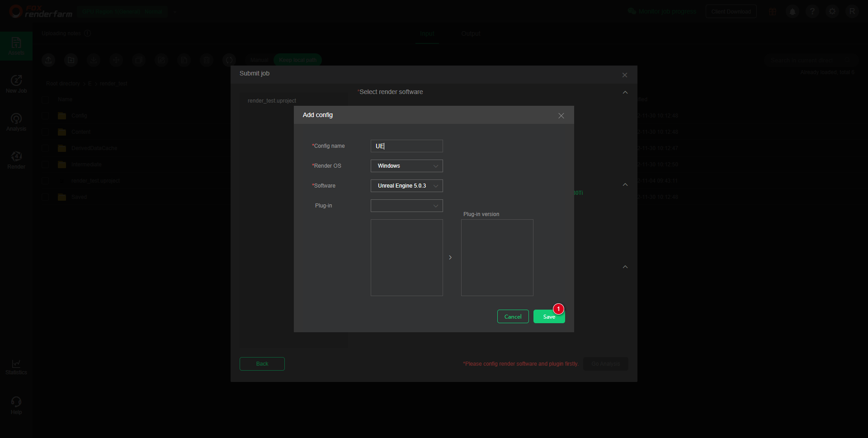868x438 pixels.
Task: Open the gift rewards icon
Action: (773, 11)
